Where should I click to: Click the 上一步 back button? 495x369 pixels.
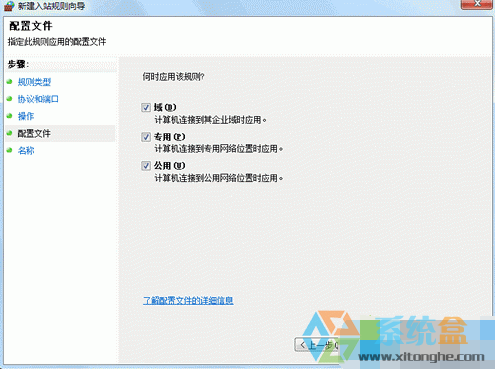[317, 345]
